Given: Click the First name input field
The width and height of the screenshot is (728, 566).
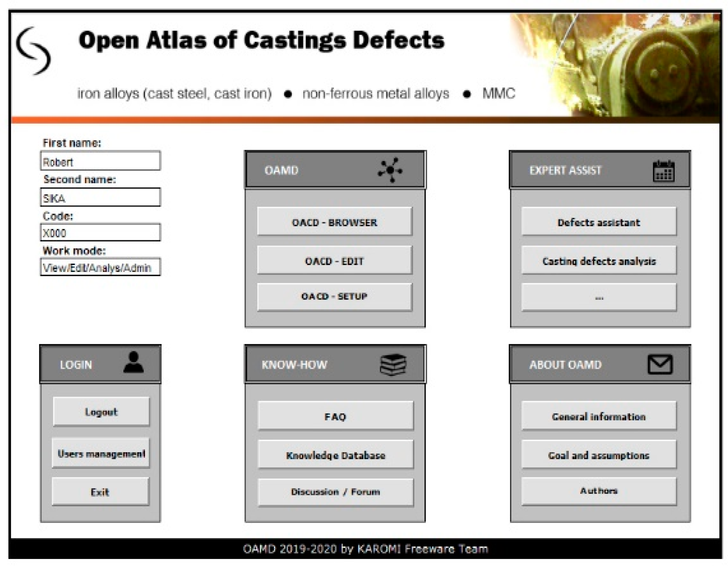Looking at the screenshot, I should (100, 161).
